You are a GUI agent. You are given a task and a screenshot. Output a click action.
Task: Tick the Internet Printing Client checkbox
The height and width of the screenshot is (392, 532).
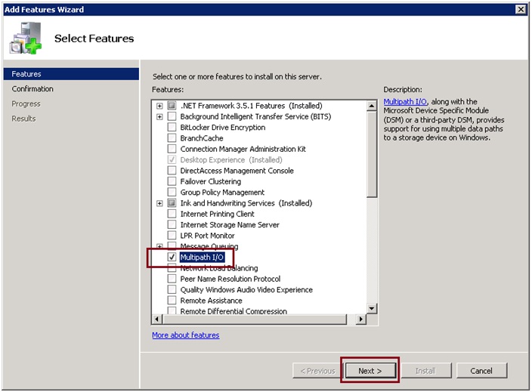click(172, 214)
